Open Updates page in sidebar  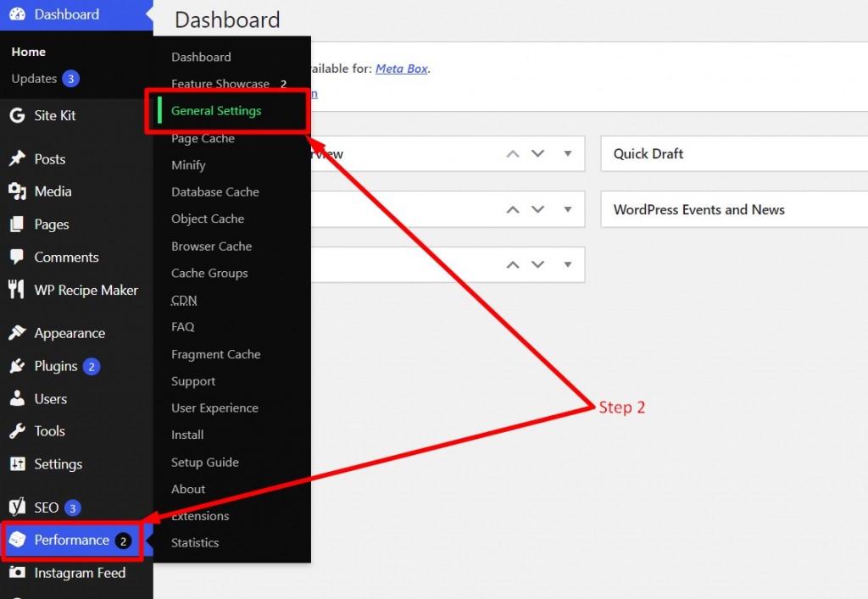34,79
